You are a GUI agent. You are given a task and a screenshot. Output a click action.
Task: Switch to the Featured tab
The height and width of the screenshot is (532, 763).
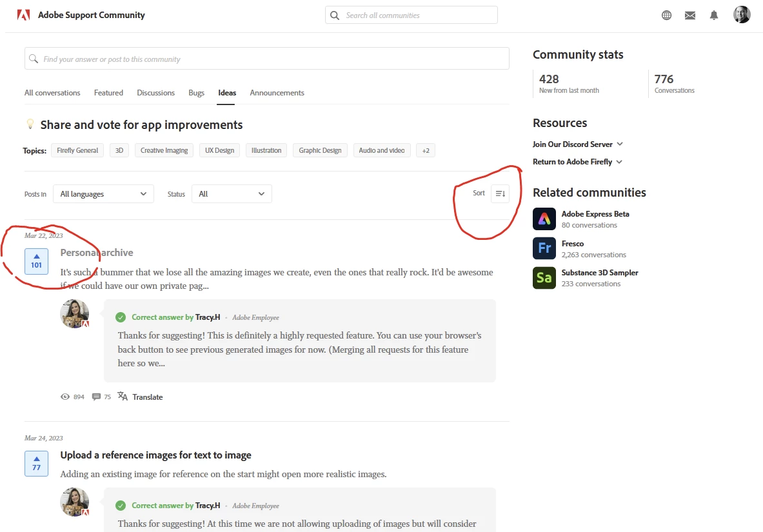pos(108,92)
